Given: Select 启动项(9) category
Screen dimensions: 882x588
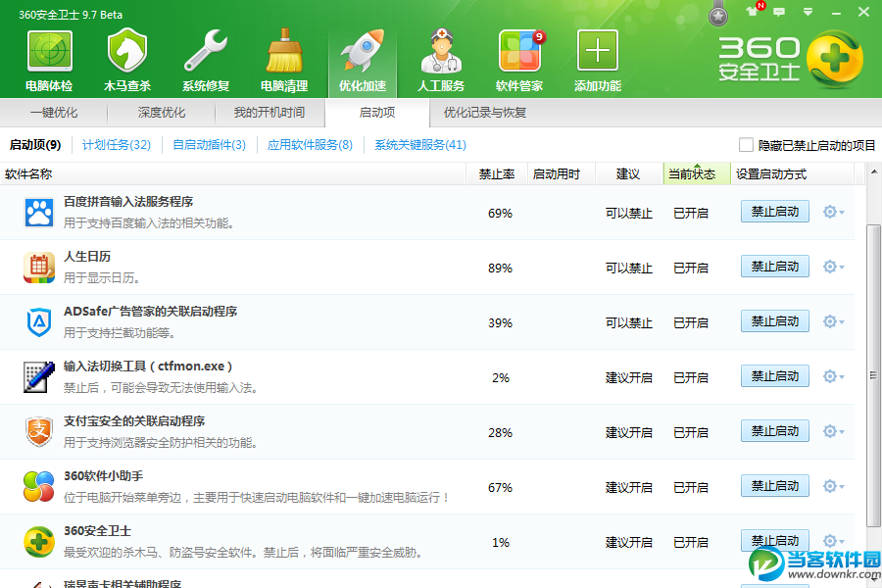Looking at the screenshot, I should pos(35,145).
